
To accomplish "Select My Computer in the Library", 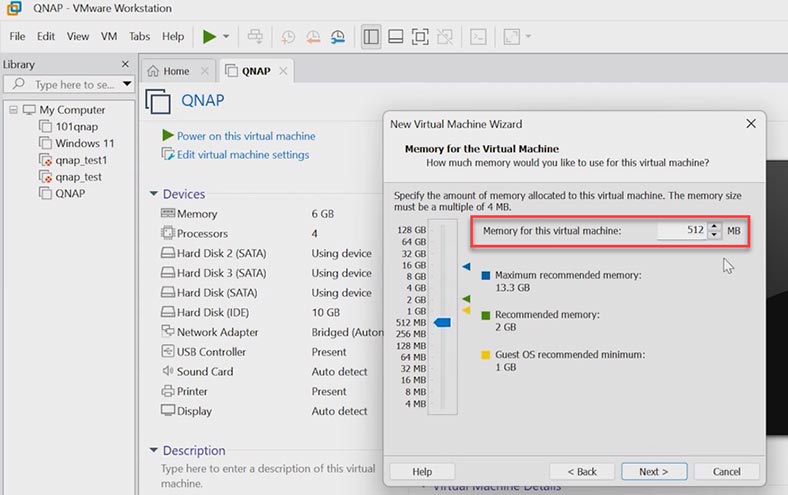I will click(72, 110).
